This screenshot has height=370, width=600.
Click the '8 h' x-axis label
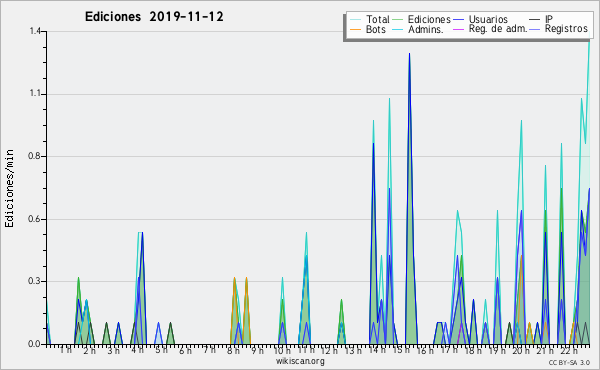pos(233,350)
